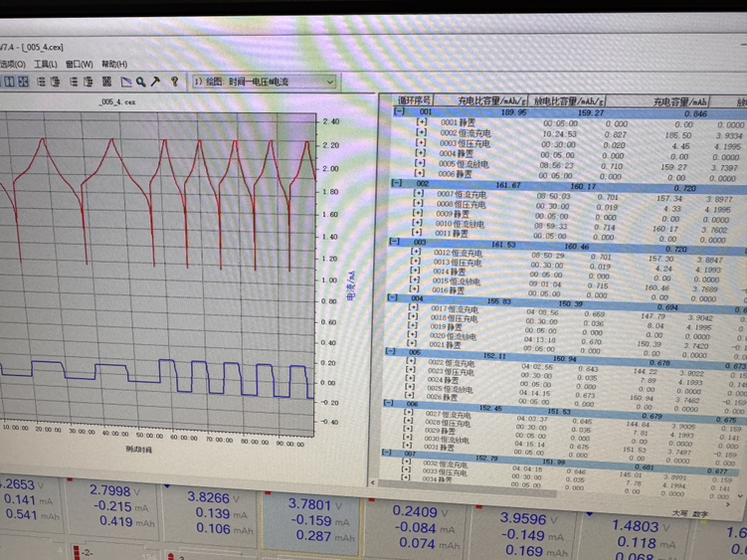Click the question mark help icon
The height and width of the screenshot is (560, 747).
click(175, 82)
